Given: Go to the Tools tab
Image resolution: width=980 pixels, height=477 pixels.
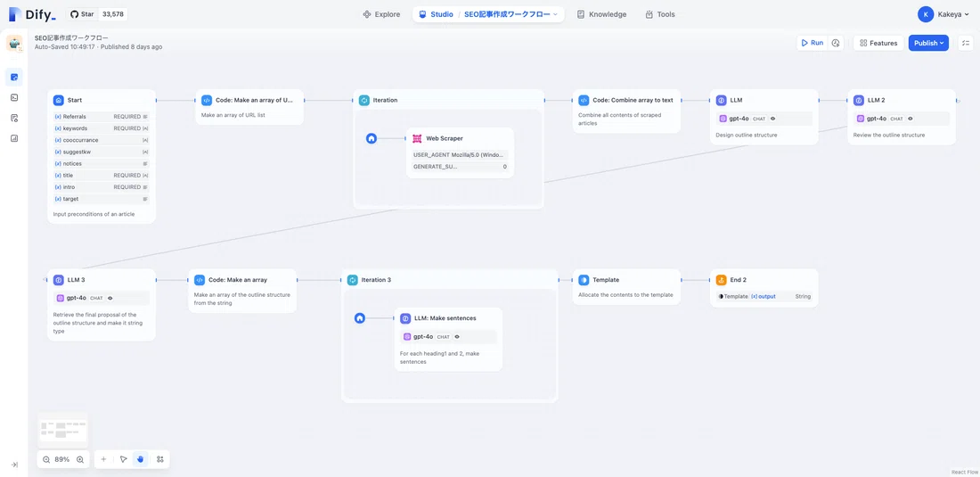Looking at the screenshot, I should point(660,14).
